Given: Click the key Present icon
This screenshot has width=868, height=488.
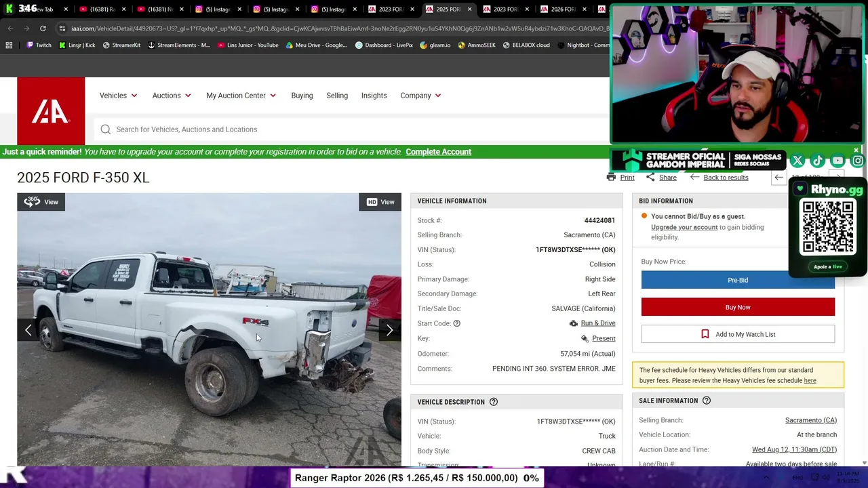Looking at the screenshot, I should click(x=585, y=338).
